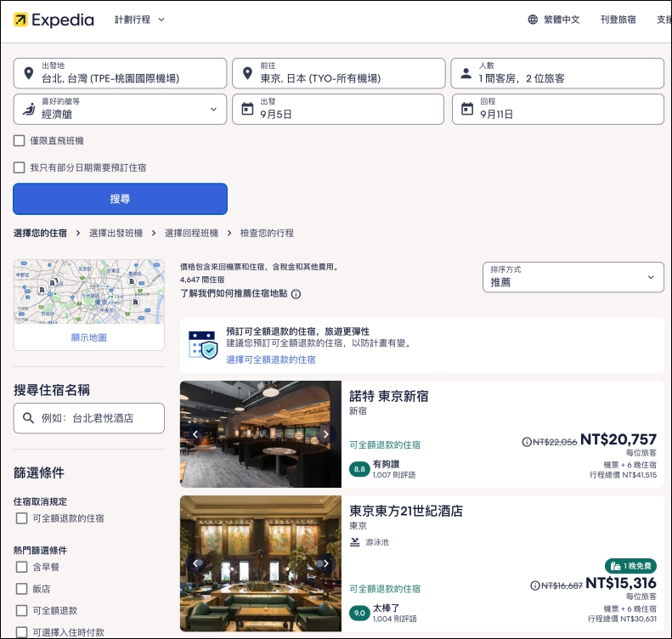
Task: Click the refundable calendar shield icon
Action: (203, 345)
